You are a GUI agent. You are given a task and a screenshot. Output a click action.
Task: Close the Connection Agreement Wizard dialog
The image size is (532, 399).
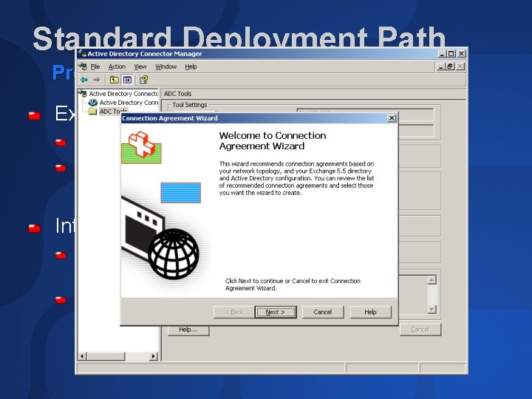point(392,118)
